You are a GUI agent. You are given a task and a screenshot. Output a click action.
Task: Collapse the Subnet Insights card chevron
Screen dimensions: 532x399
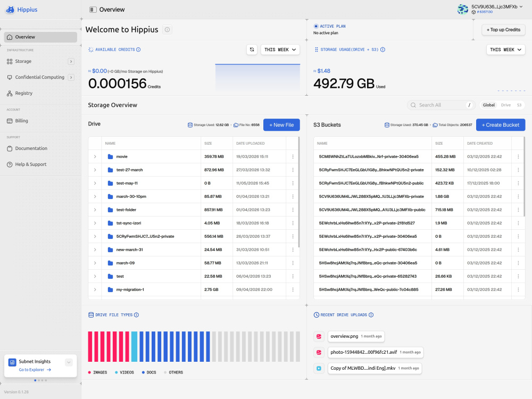tap(69, 362)
